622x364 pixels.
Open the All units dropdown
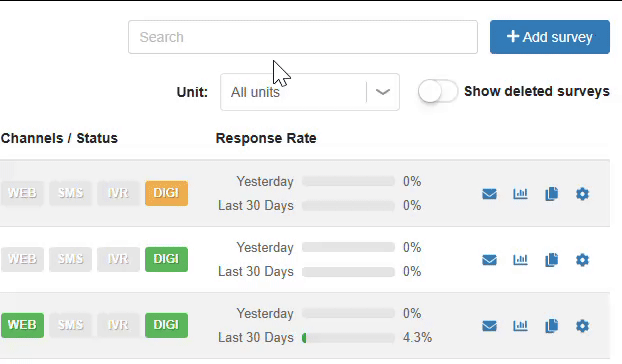309,92
